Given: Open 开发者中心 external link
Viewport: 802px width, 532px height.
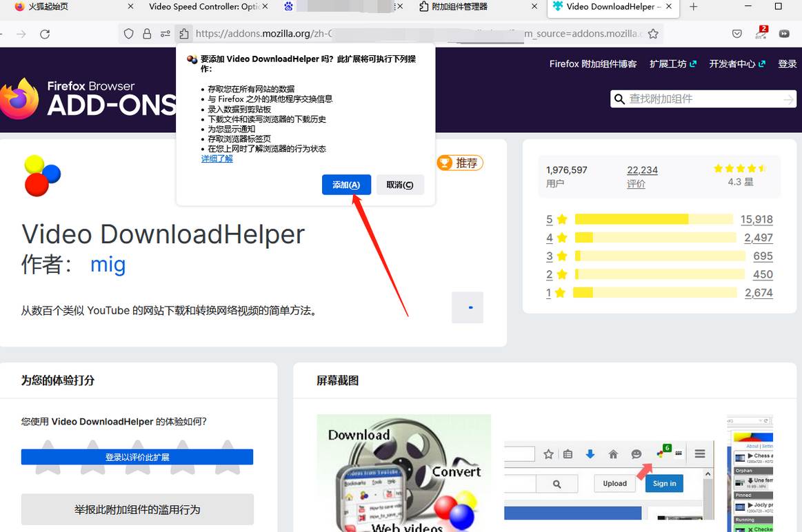Looking at the screenshot, I should (737, 64).
